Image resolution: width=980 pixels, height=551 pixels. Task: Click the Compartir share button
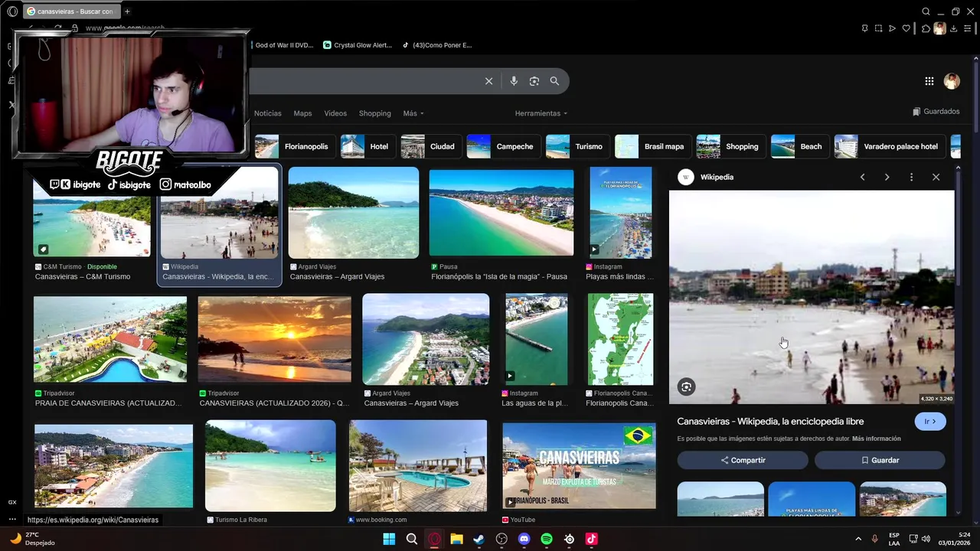pos(743,460)
